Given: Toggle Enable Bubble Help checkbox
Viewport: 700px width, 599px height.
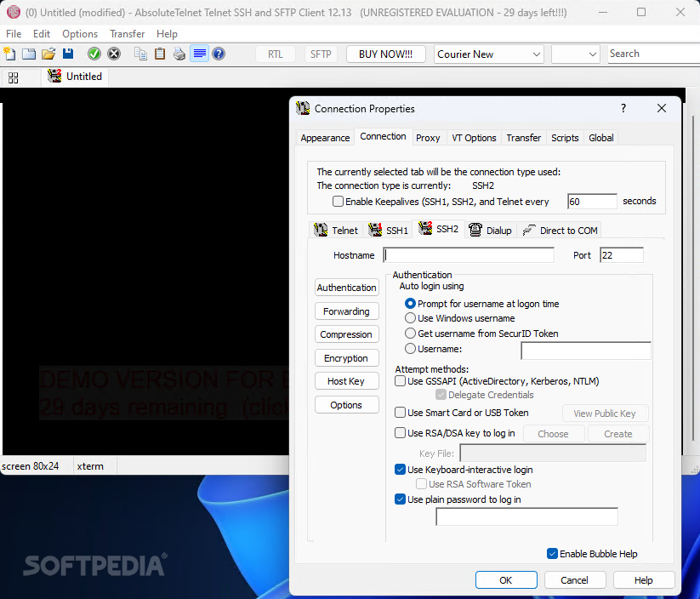Looking at the screenshot, I should coord(552,553).
